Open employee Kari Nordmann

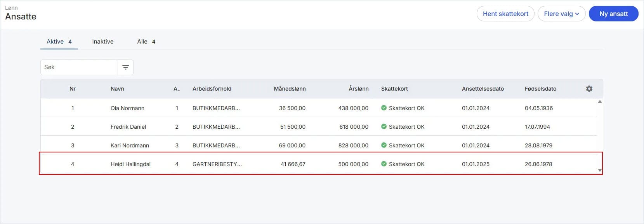130,145
